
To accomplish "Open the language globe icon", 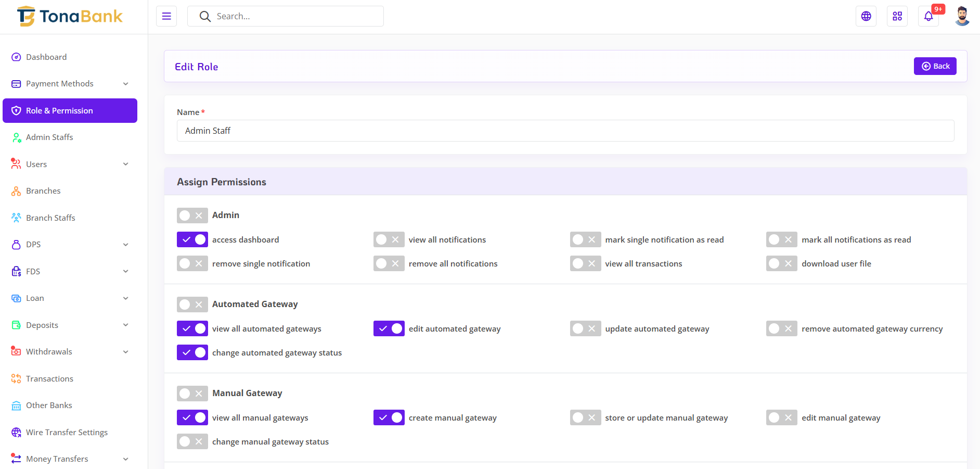I will 866,16.
